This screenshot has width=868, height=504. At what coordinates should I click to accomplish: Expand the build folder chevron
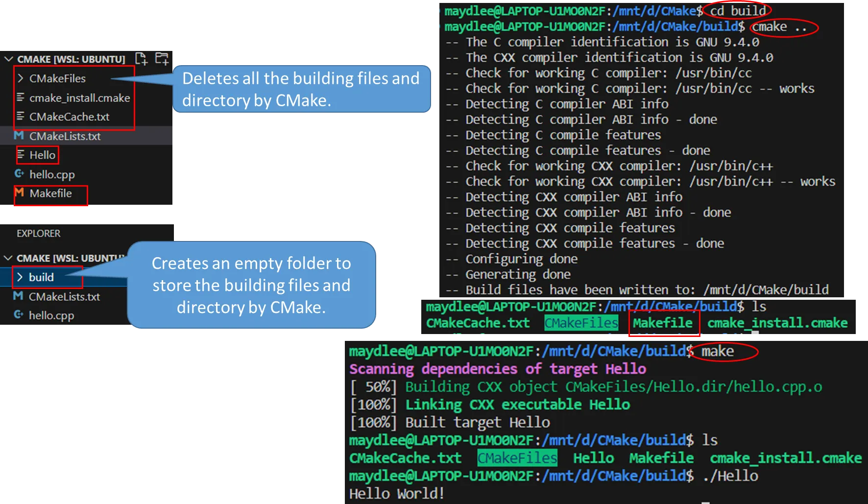coord(20,277)
